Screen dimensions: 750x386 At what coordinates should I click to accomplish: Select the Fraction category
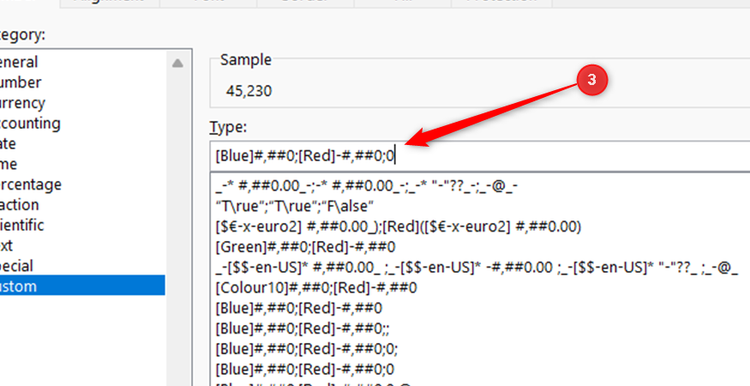(82, 205)
